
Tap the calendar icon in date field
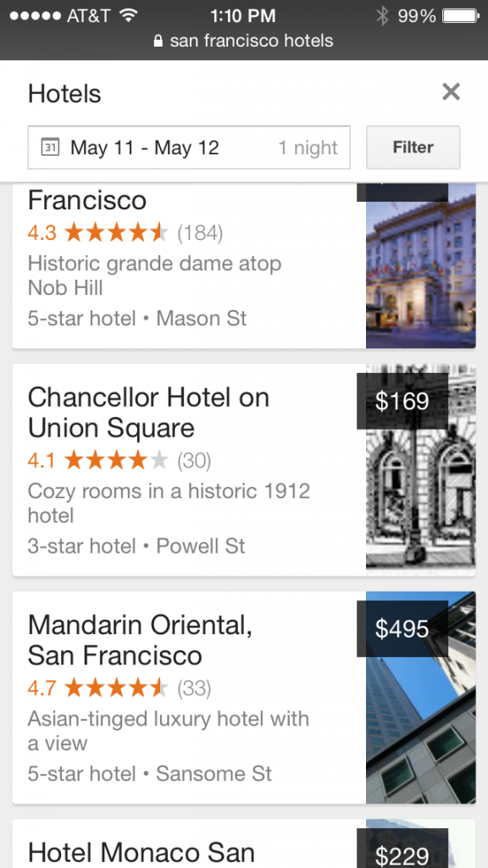coord(50,147)
